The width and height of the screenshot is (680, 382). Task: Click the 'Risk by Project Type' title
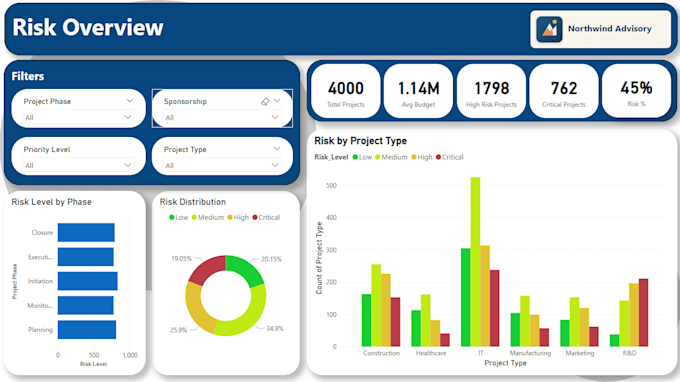360,141
